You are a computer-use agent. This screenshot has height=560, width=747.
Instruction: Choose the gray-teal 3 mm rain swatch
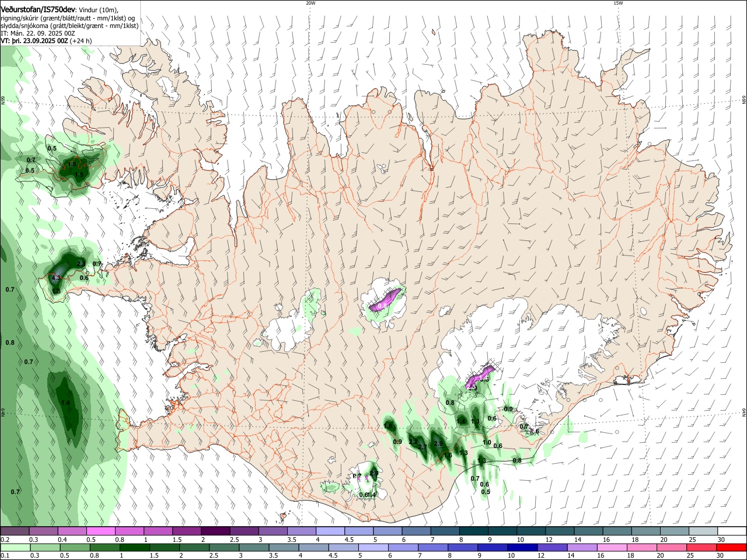253,548
